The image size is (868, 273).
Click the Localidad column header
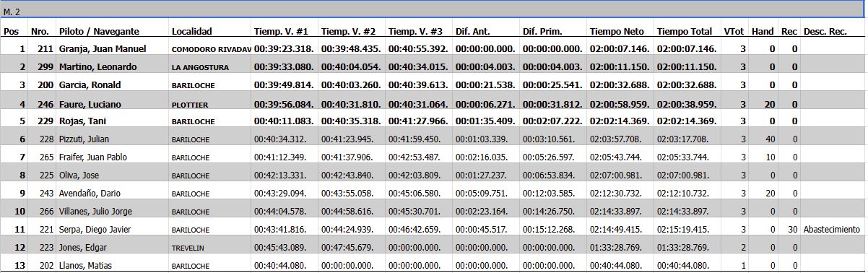pos(192,32)
